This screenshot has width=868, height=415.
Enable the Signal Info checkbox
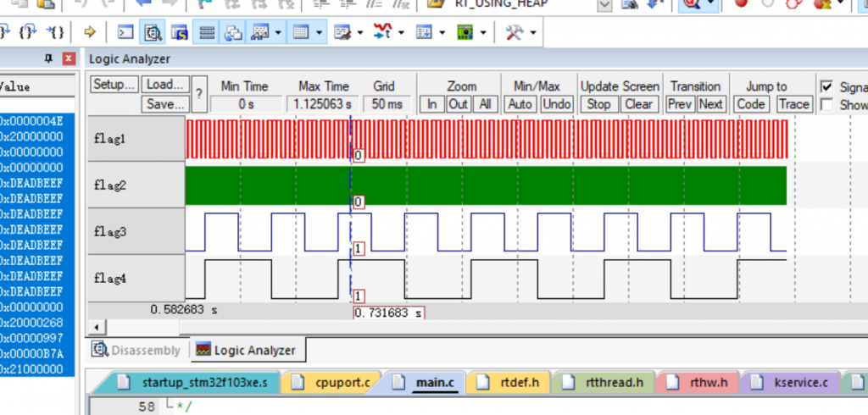tap(826, 87)
